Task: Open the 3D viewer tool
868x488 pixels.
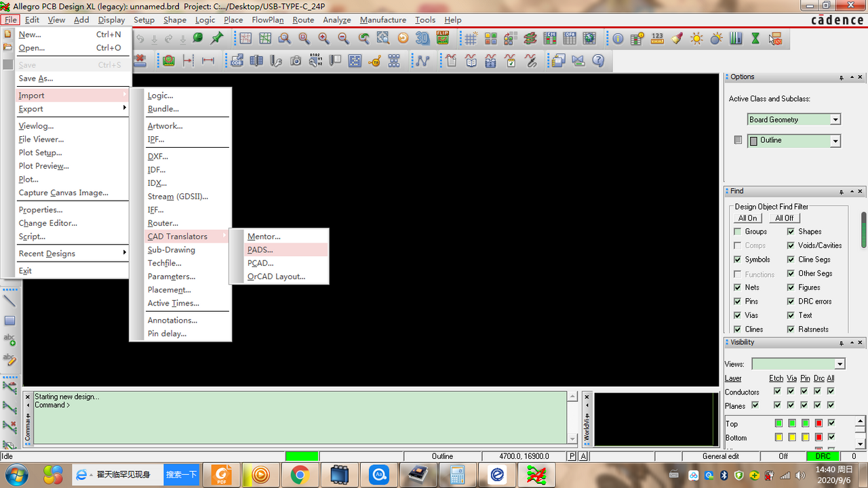Action: (422, 39)
